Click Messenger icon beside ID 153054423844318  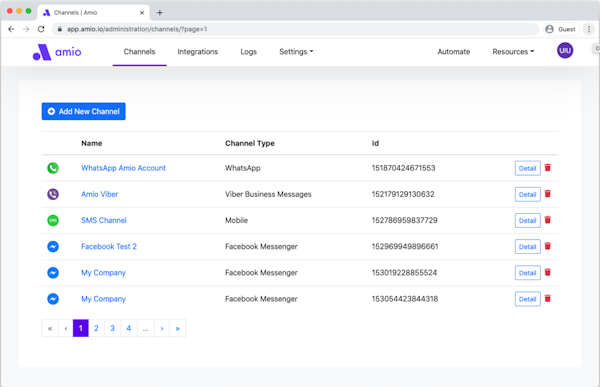point(53,299)
